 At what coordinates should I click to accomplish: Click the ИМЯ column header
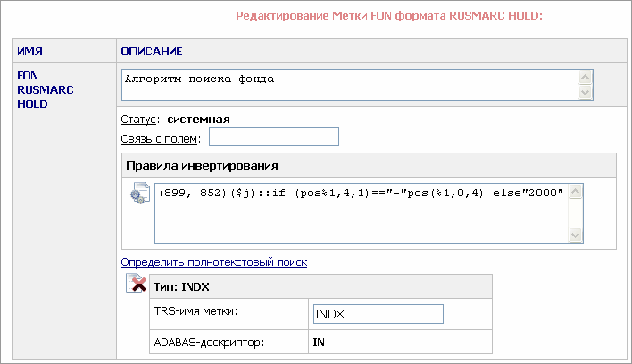tap(30, 52)
